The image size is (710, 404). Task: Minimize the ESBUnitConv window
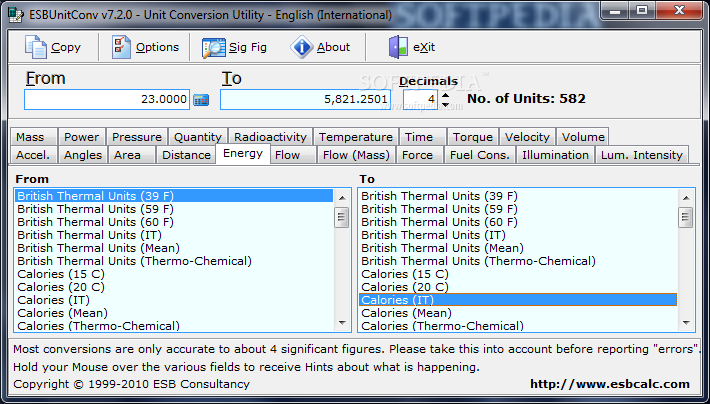(615, 10)
